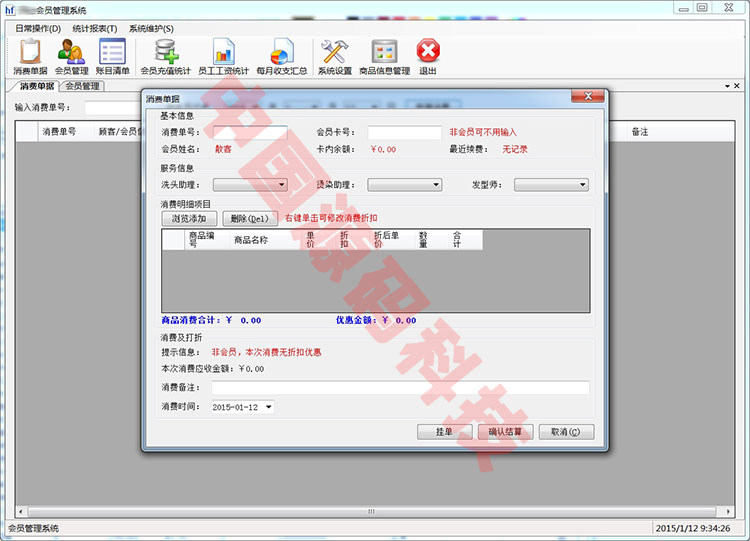Click the 挂单 button
The height and width of the screenshot is (541, 750).
[444, 432]
